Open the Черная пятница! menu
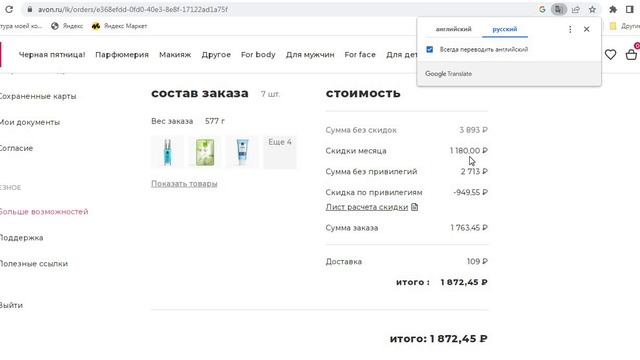640x360 pixels. (52, 54)
